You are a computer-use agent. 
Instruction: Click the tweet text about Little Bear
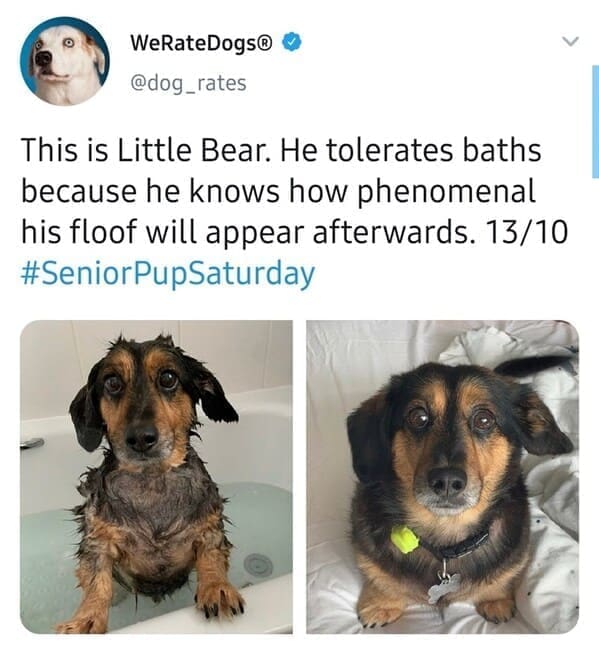click(x=294, y=191)
